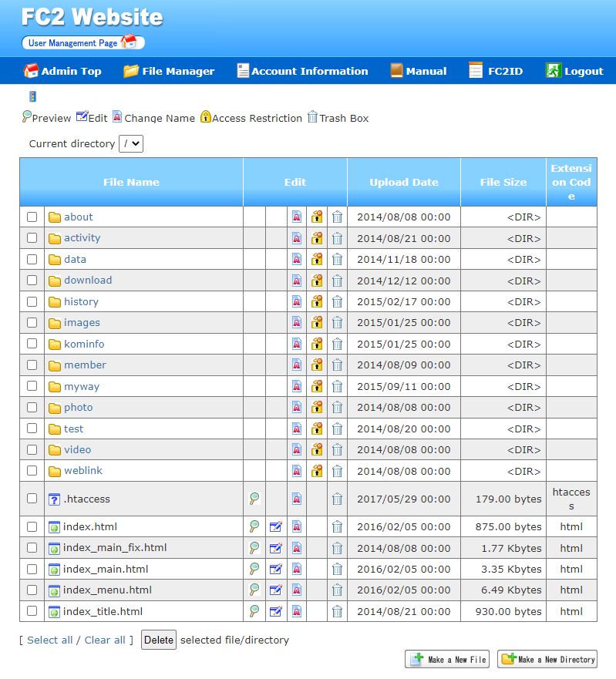Screen dimensions: 616x679
Task: Click the File Size column header
Action: 503,182
